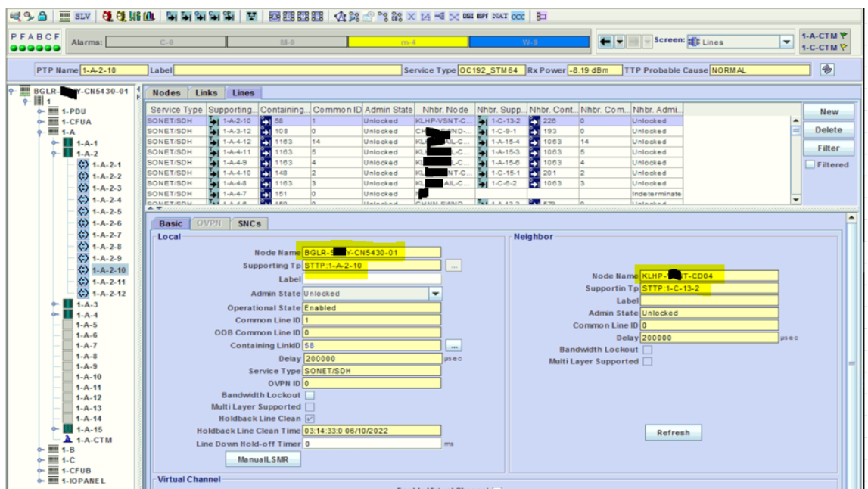Expand the 1-B shelf tree node
The image size is (868, 489).
pyautogui.click(x=40, y=450)
